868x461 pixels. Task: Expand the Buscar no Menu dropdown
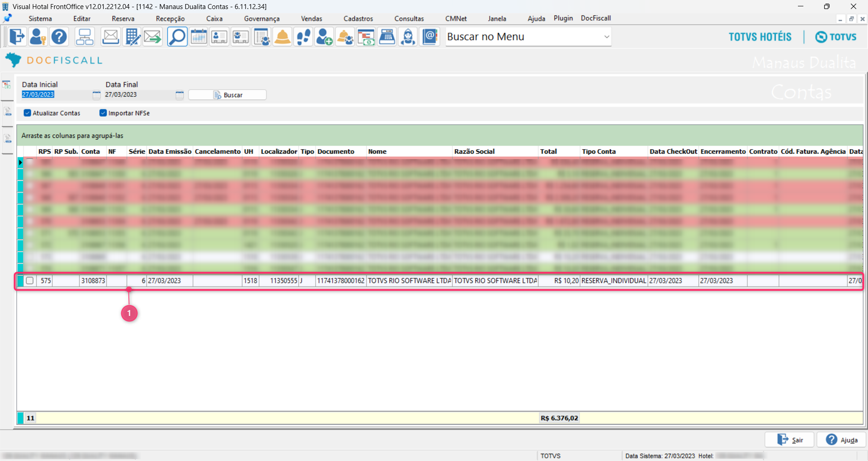tap(607, 37)
